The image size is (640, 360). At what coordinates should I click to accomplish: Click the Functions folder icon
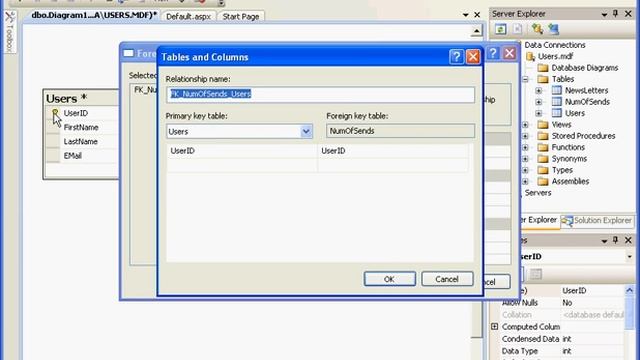[x=542, y=147]
